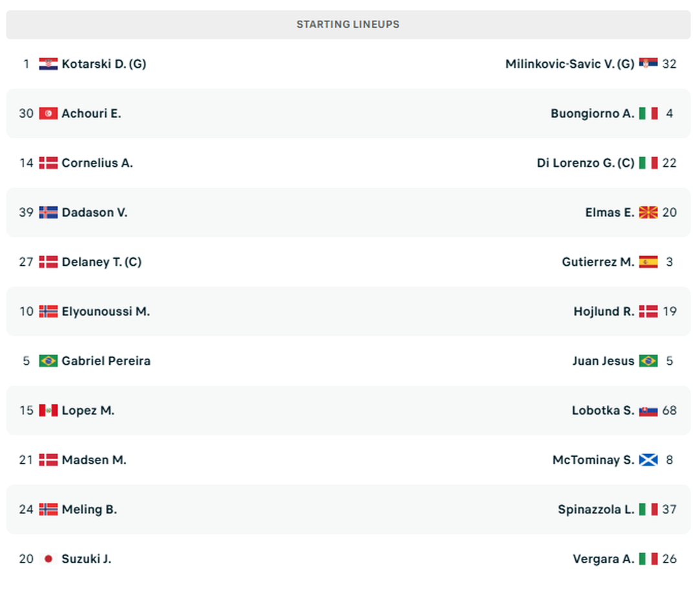
Task: Click the North Macedonia flag beside Elmas E.
Action: click(x=648, y=212)
